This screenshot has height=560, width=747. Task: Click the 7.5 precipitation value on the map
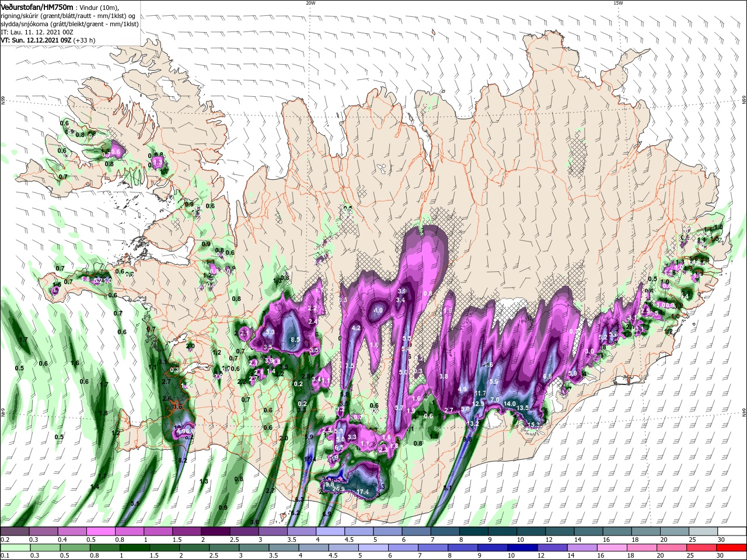click(x=350, y=366)
